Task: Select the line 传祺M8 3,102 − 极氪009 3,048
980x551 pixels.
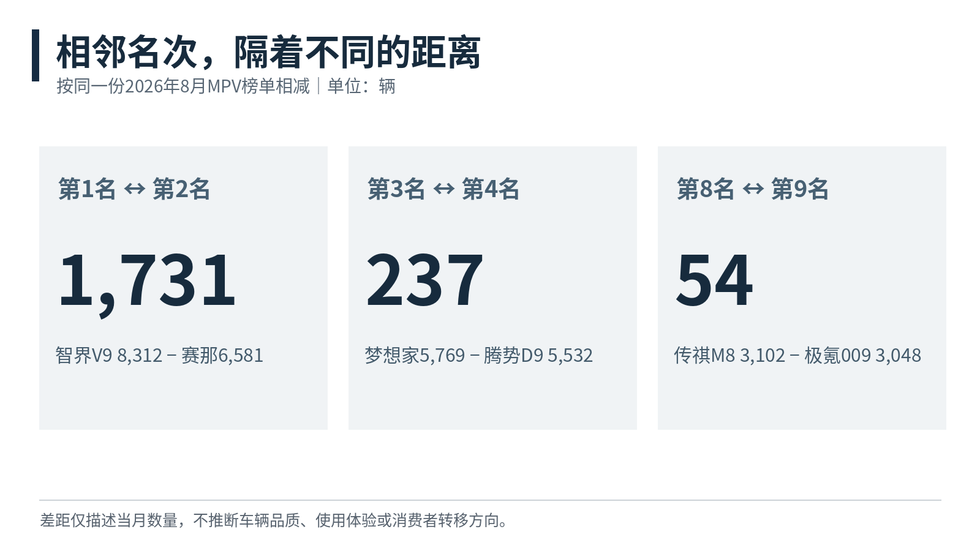Action: tap(797, 356)
